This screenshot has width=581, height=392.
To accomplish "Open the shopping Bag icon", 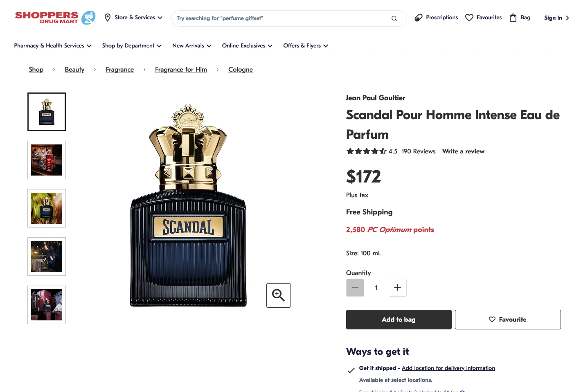I will tap(513, 18).
